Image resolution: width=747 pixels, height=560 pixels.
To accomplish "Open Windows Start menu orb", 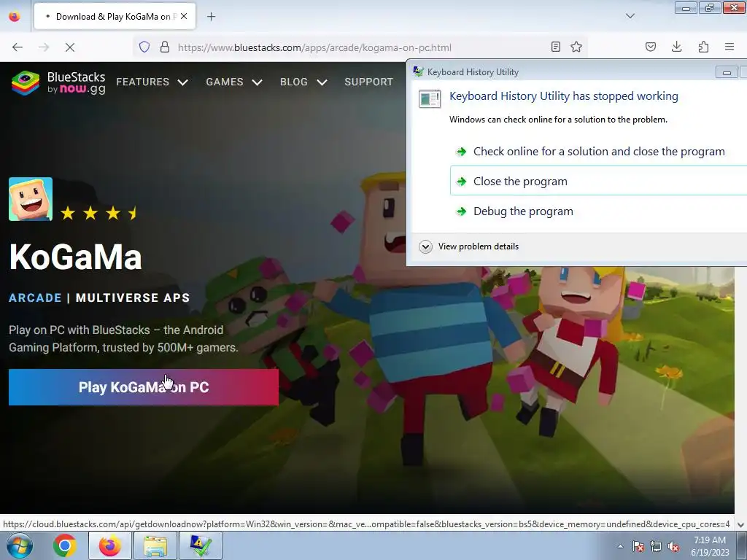I will point(20,545).
